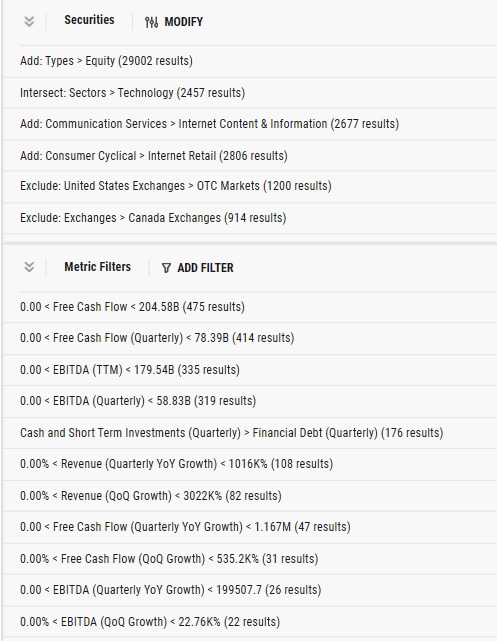The width and height of the screenshot is (497, 641).
Task: Open the Cash and Short Term Investments filter
Action: (x=250, y=433)
